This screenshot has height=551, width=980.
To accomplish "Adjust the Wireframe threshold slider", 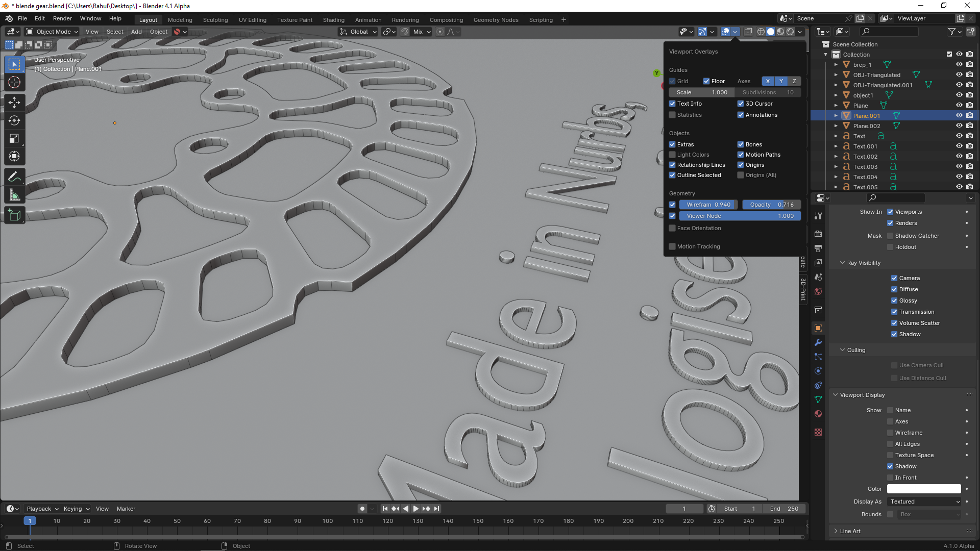I will click(708, 205).
